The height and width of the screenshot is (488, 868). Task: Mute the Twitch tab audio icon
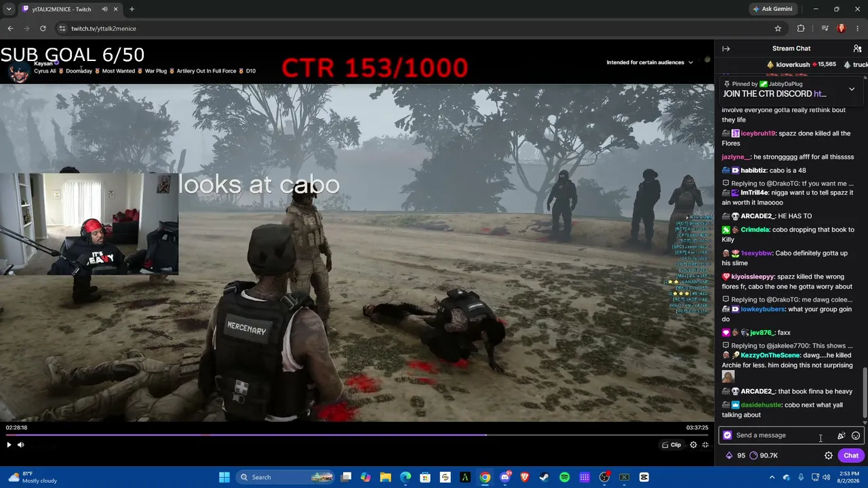(104, 9)
